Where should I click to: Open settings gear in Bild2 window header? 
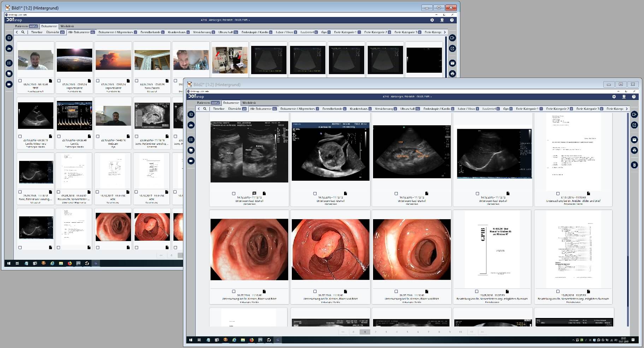click(x=614, y=97)
